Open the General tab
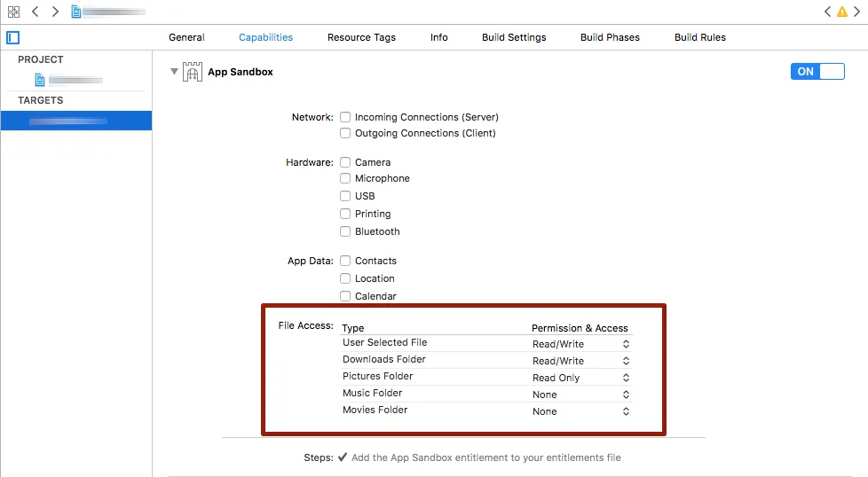The width and height of the screenshot is (868, 477). [186, 37]
